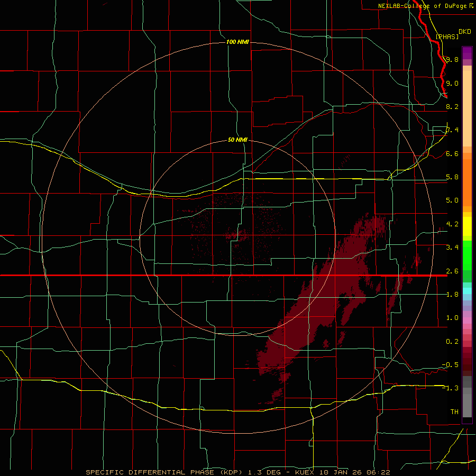Click the 50 NMI range ring label

[237, 140]
